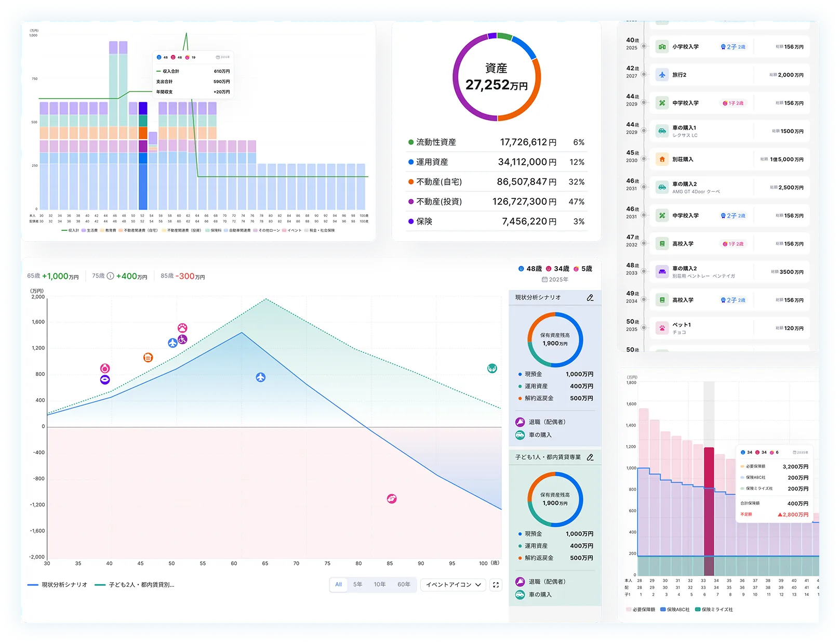Viewport: 840px width, 644px height.
Task: Toggle the 現状分析シナリオ legend line
Action: pyautogui.click(x=57, y=585)
